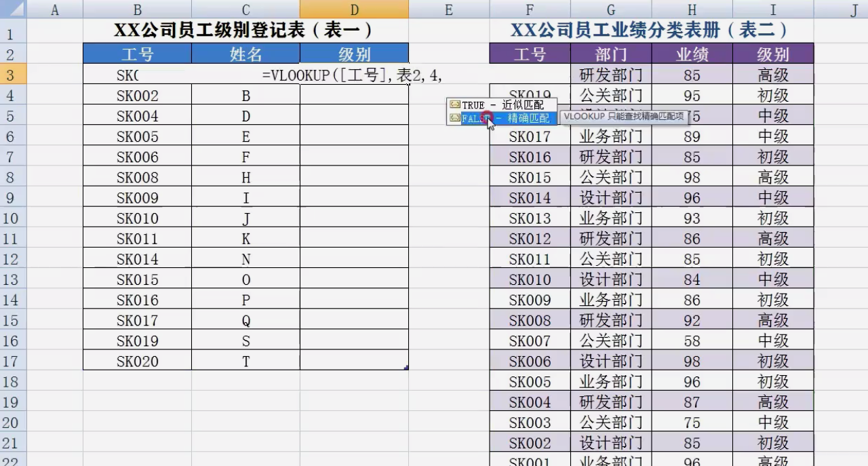Select the name cell containing Q
Screen dimensions: 868x466
point(245,320)
